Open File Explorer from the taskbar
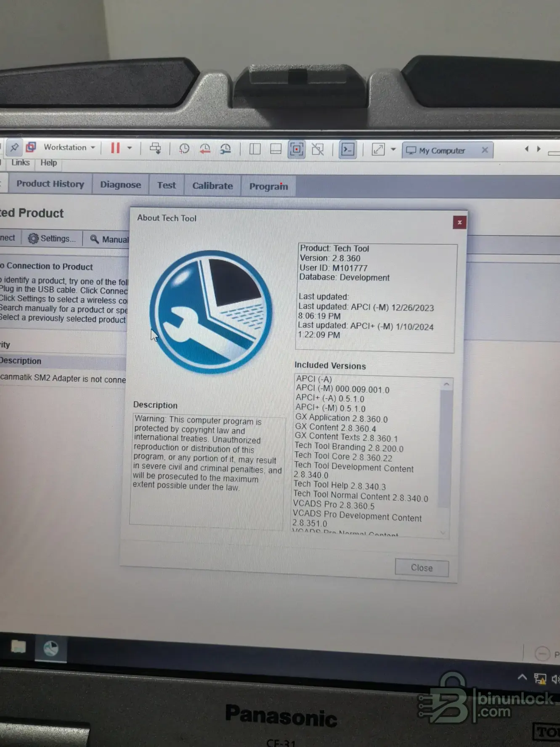The width and height of the screenshot is (560, 747). (x=18, y=646)
